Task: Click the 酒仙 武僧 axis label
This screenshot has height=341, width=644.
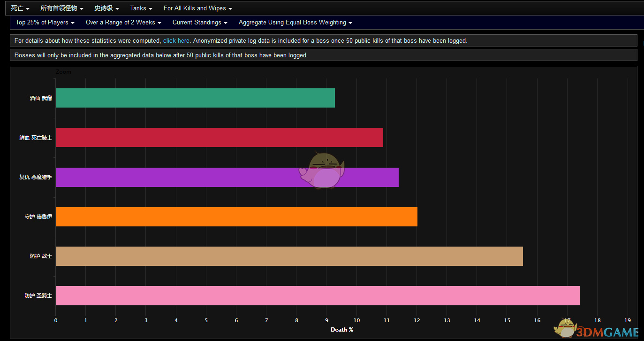Action: click(x=41, y=98)
